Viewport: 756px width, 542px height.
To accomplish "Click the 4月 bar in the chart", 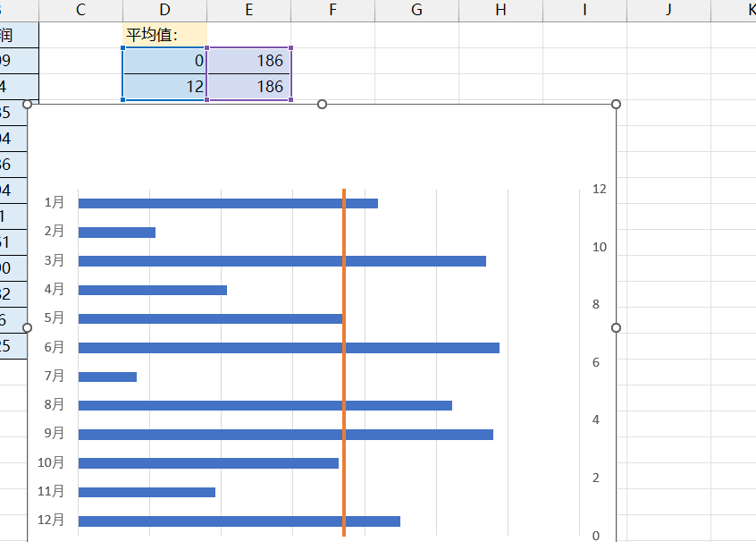I will tap(152, 290).
